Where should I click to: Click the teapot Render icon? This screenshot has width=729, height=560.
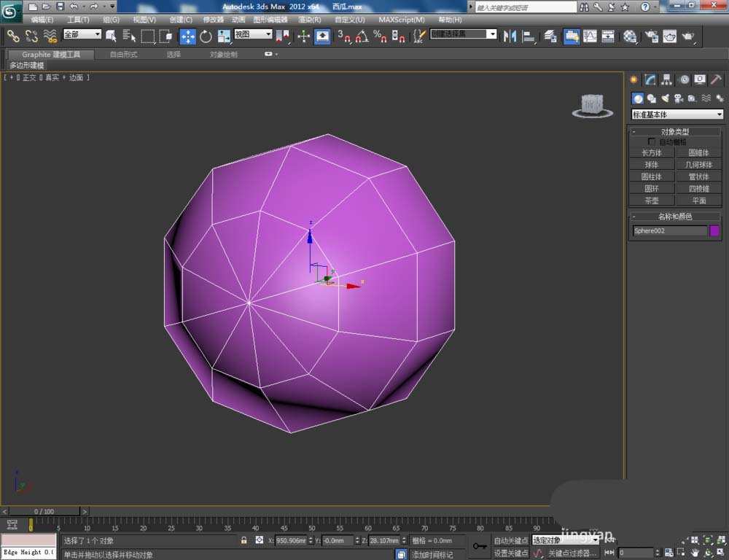coord(687,36)
